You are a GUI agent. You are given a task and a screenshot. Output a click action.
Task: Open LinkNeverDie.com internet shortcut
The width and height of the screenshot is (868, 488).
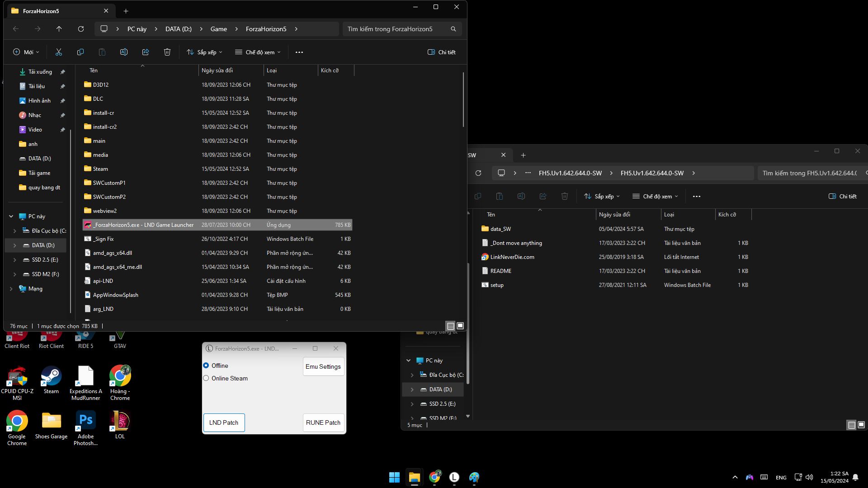[512, 256]
